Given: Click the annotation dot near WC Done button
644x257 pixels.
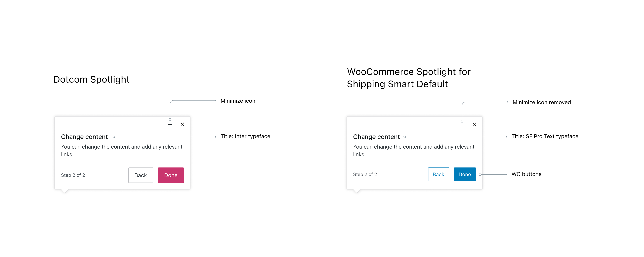Looking at the screenshot, I should click(480, 174).
